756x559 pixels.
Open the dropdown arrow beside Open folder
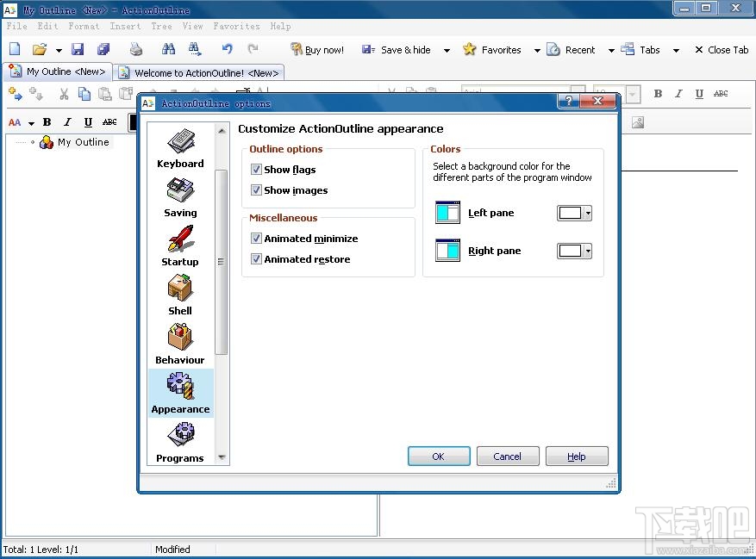coord(59,50)
